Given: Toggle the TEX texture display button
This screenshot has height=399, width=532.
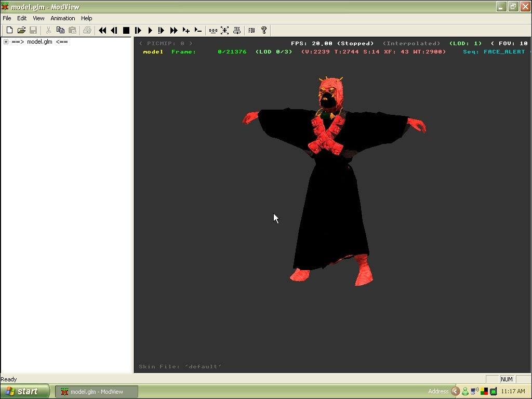Looking at the screenshot, I should [x=237, y=31].
